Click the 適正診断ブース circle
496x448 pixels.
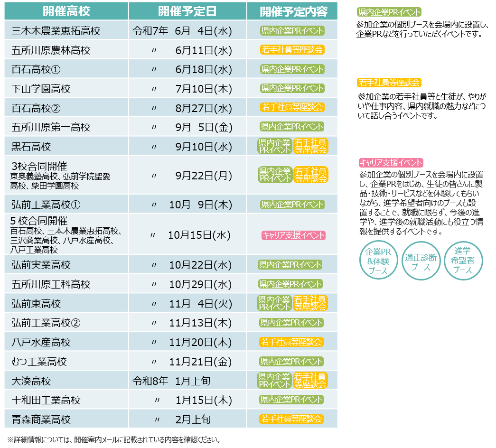point(421,261)
